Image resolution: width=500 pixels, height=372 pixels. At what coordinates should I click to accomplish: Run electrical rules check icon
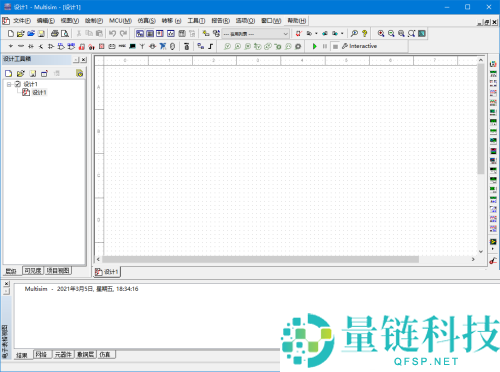tap(299, 33)
